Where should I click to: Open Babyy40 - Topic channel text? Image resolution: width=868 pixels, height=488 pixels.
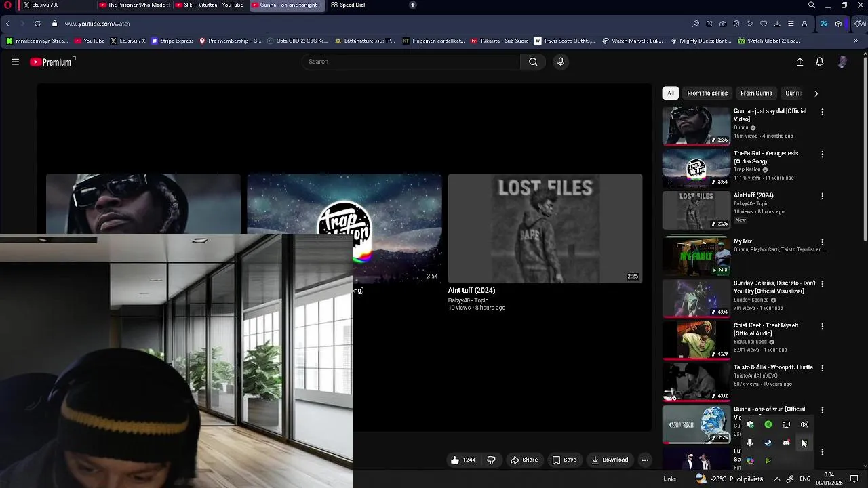pos(468,300)
